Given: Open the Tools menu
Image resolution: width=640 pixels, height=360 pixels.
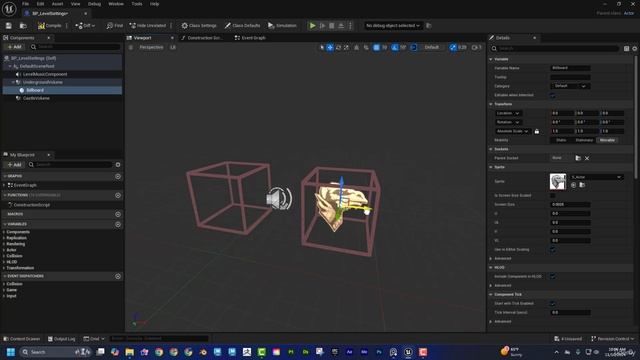Looking at the screenshot, I should pyautogui.click(x=137, y=4).
